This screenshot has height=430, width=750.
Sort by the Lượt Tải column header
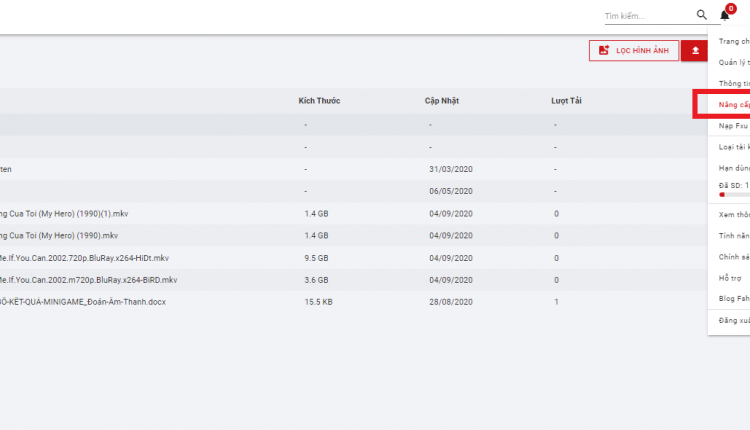coord(566,100)
